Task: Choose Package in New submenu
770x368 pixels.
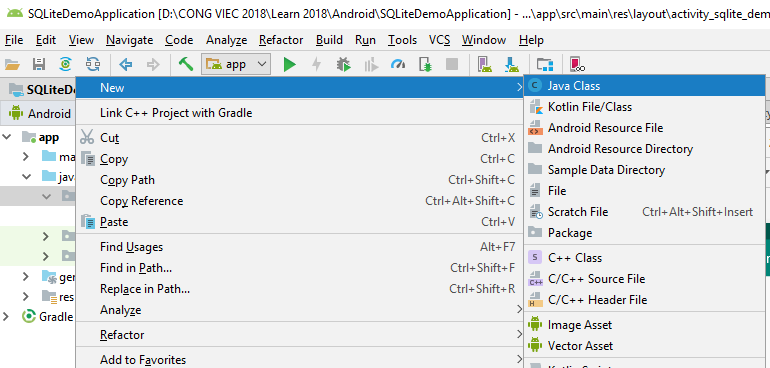Action: [645, 233]
